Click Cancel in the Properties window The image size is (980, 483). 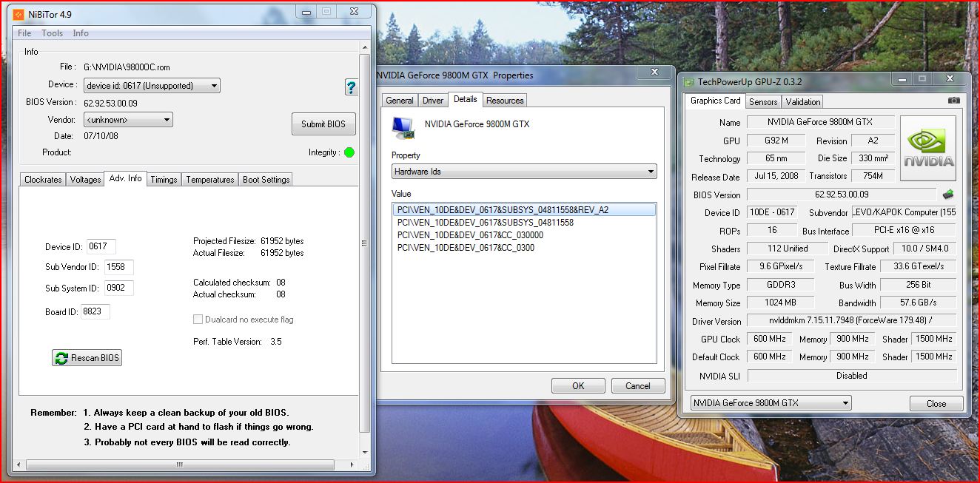[638, 385]
